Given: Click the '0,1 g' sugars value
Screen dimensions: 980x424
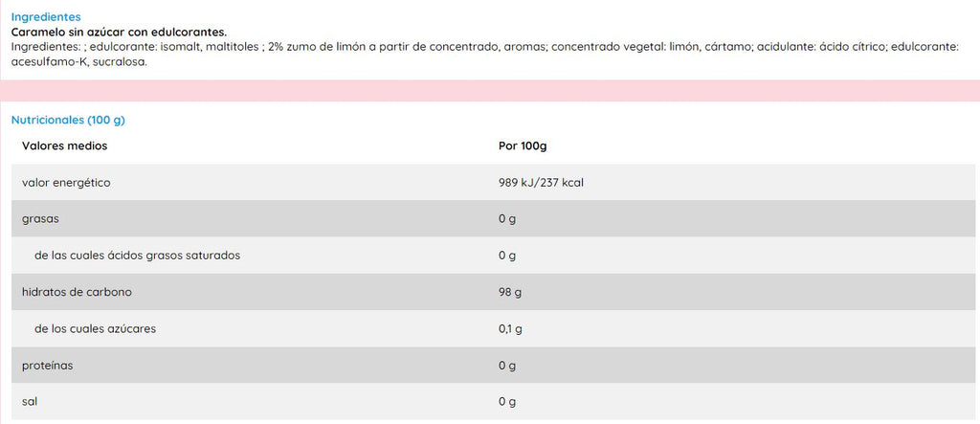Looking at the screenshot, I should [510, 328].
